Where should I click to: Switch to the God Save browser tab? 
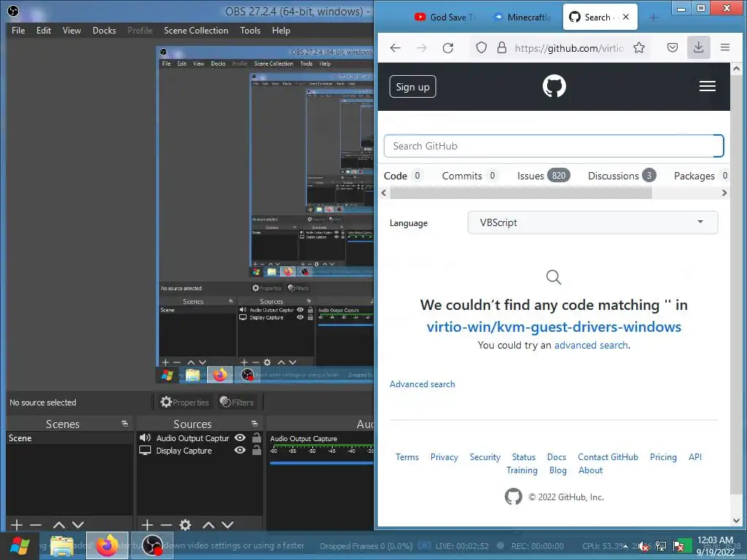click(x=445, y=17)
